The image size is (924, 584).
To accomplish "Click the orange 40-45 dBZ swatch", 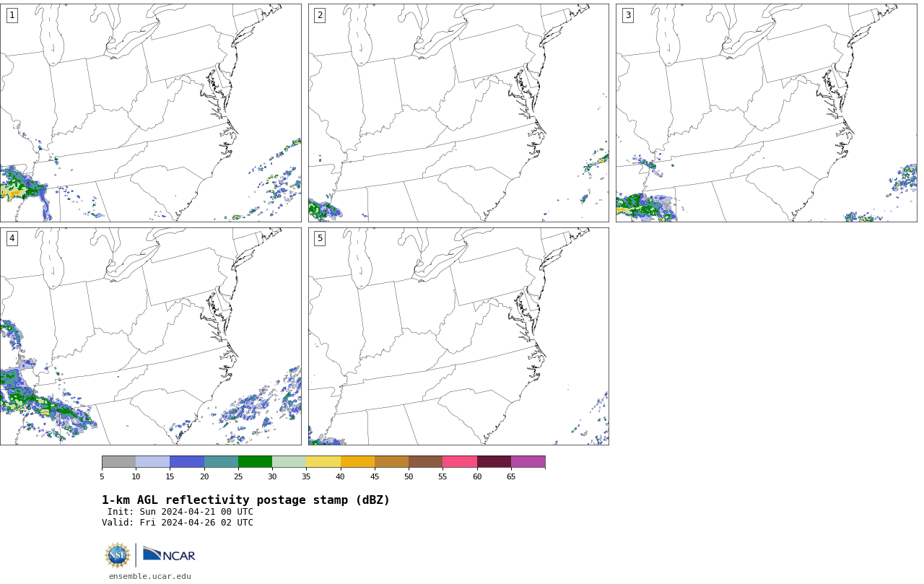I will pos(357,462).
